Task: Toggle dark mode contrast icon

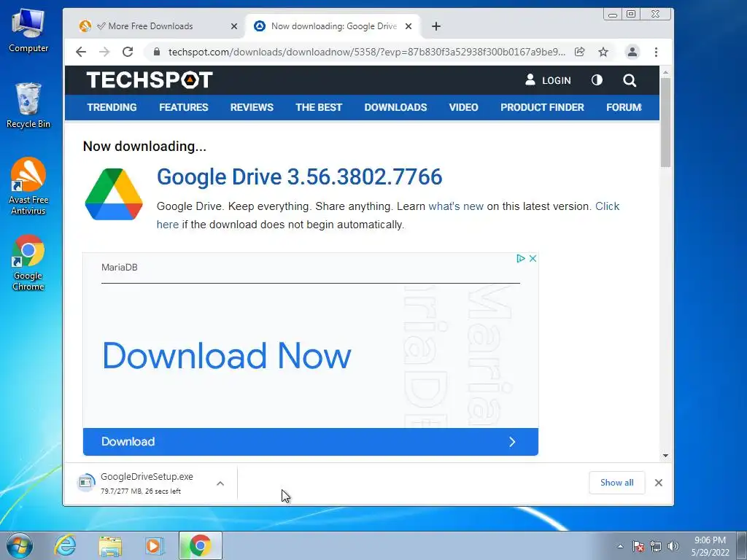Action: [x=597, y=80]
